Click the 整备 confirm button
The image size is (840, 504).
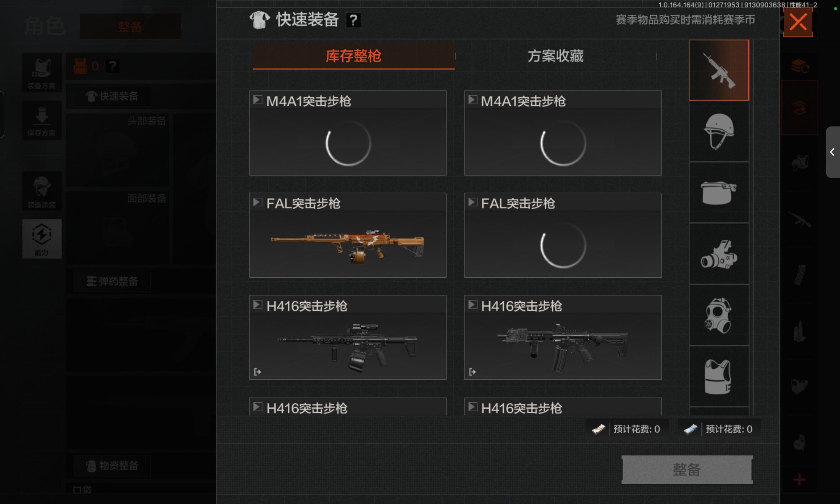[x=687, y=470]
